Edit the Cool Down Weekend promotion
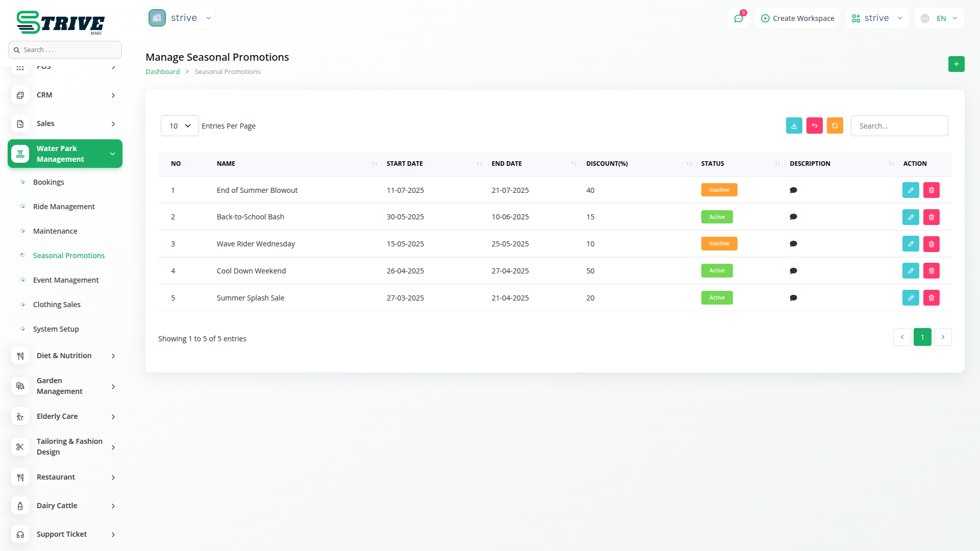Image resolution: width=980 pixels, height=551 pixels. click(x=910, y=271)
